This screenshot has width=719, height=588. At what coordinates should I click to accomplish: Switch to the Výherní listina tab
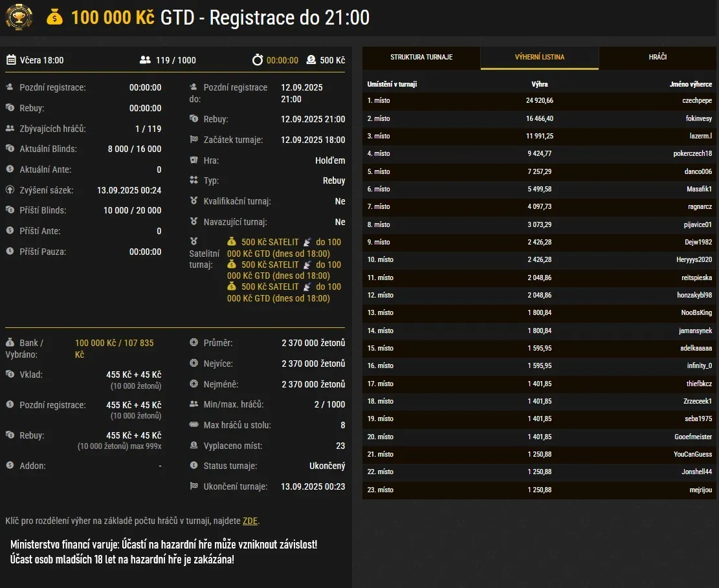(x=539, y=58)
